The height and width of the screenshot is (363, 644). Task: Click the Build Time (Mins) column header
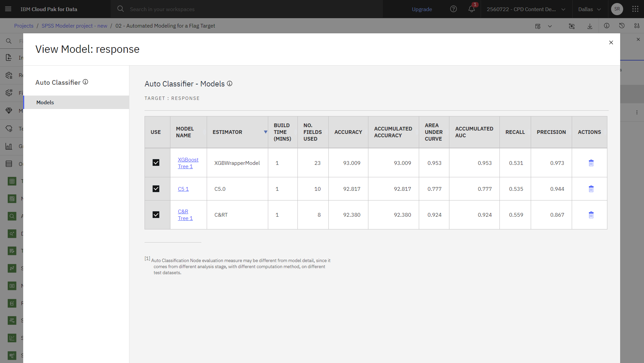pyautogui.click(x=282, y=132)
